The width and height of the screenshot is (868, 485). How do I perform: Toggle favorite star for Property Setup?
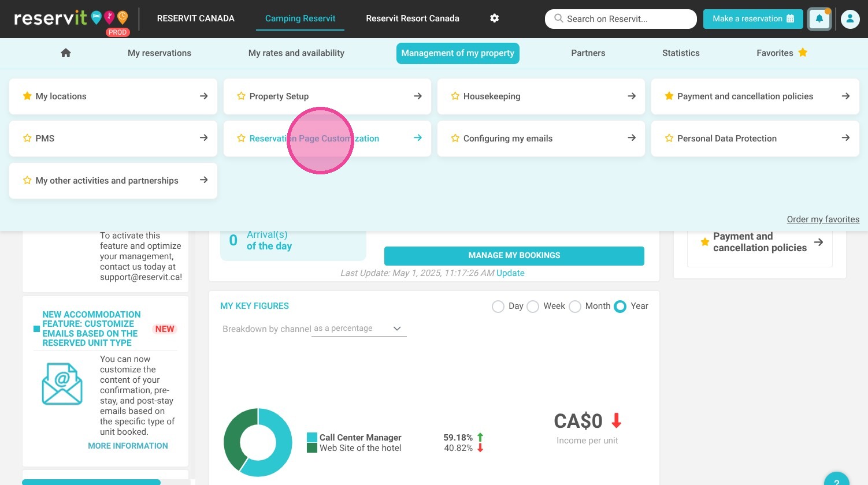pyautogui.click(x=241, y=96)
